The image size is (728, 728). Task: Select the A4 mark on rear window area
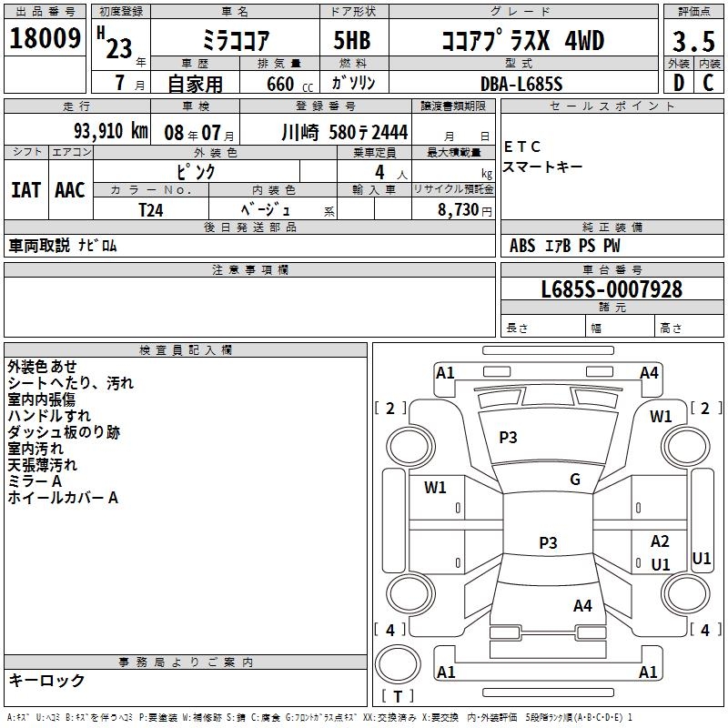click(583, 605)
